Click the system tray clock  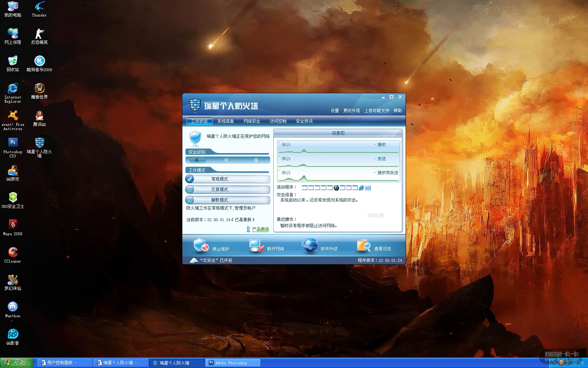[578, 363]
